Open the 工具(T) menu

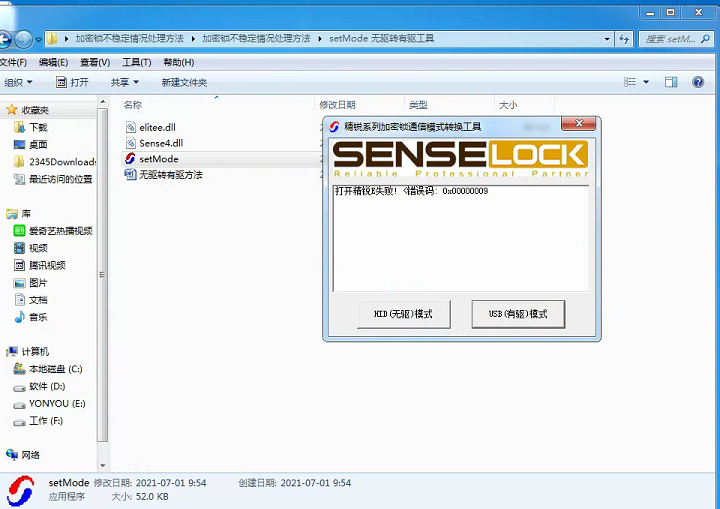[x=137, y=62]
